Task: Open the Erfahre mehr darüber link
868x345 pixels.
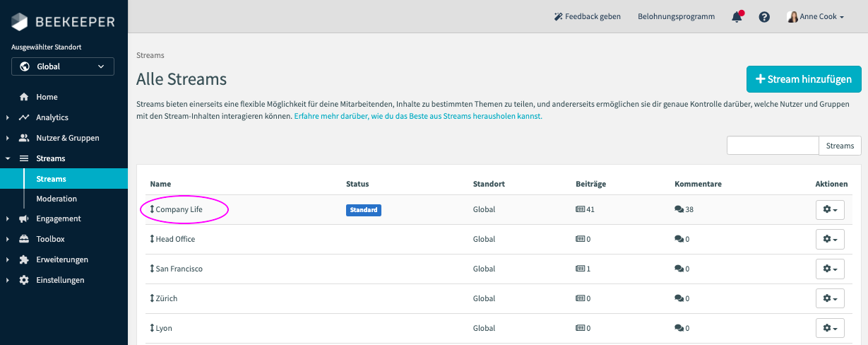Action: pyautogui.click(x=418, y=116)
